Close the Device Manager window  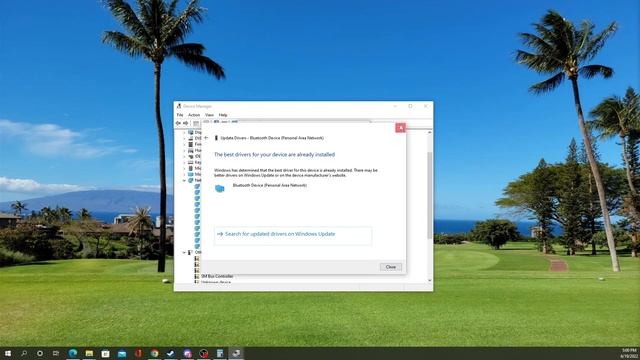pos(426,106)
